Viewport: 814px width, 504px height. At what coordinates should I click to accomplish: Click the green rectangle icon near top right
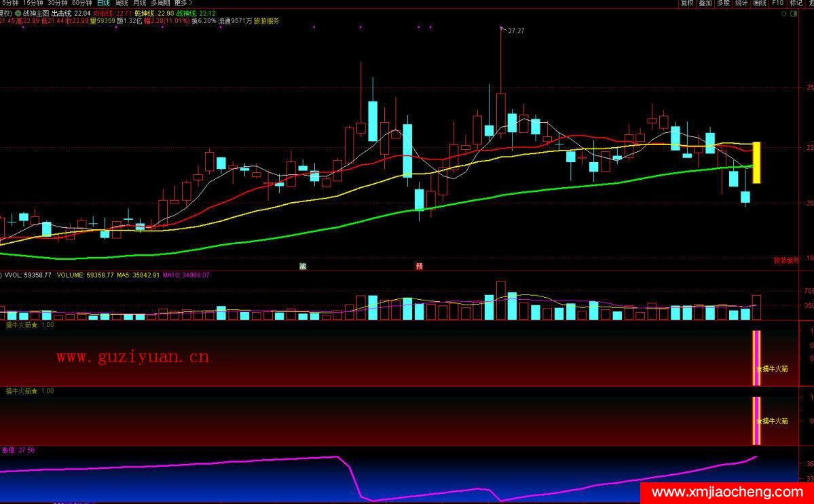pos(794,13)
